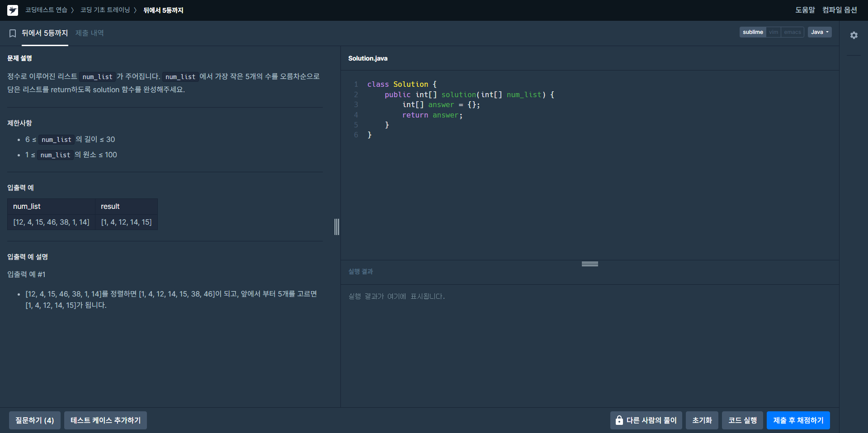868x433 pixels.
Task: Click the lock icon in the 다른 사람의 풀이 button
Action: (x=619, y=420)
